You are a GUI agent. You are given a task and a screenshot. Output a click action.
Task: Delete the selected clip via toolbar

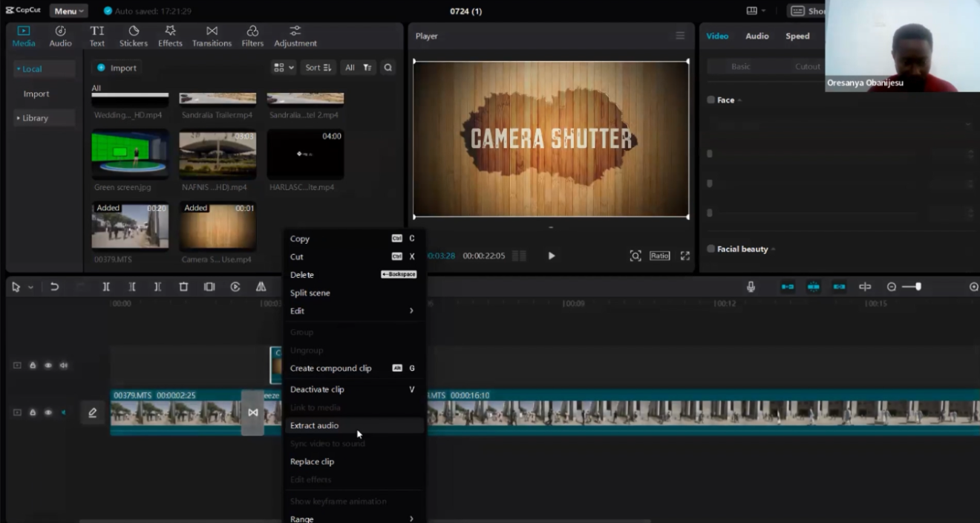tap(183, 287)
